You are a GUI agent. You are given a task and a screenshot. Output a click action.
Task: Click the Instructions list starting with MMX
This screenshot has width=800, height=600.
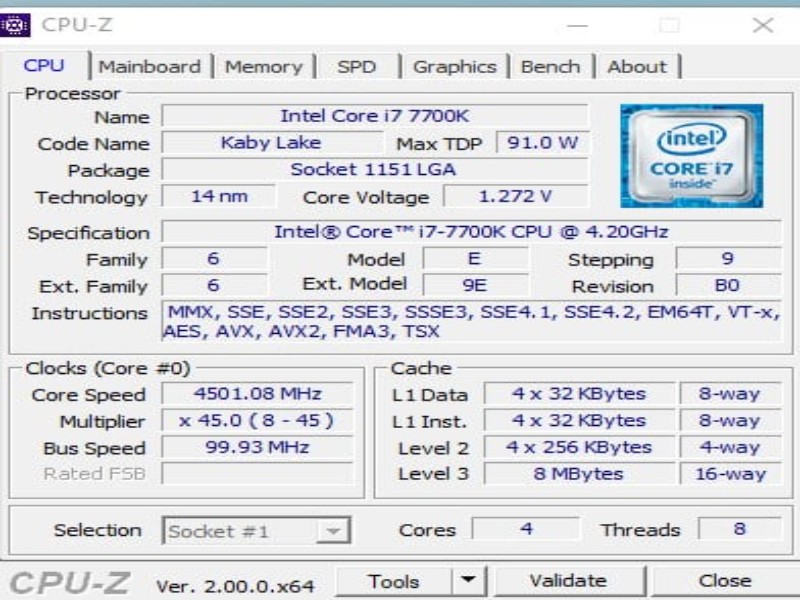pos(471,321)
